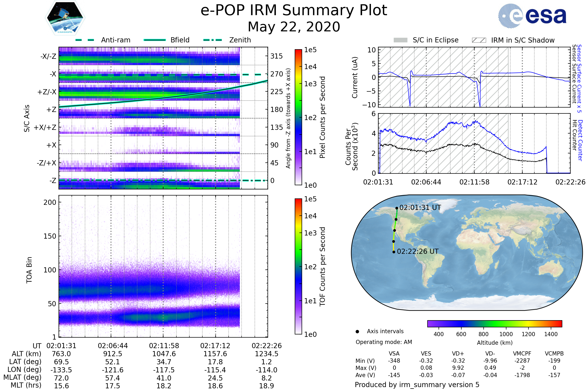Click the ESA logo
This screenshot has width=588, height=392.
click(532, 15)
